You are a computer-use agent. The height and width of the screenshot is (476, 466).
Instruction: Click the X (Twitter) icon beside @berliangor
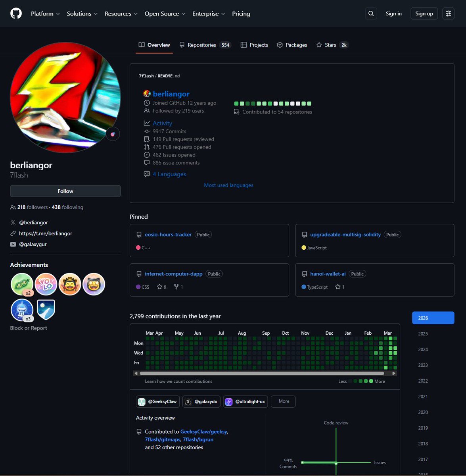(13, 223)
